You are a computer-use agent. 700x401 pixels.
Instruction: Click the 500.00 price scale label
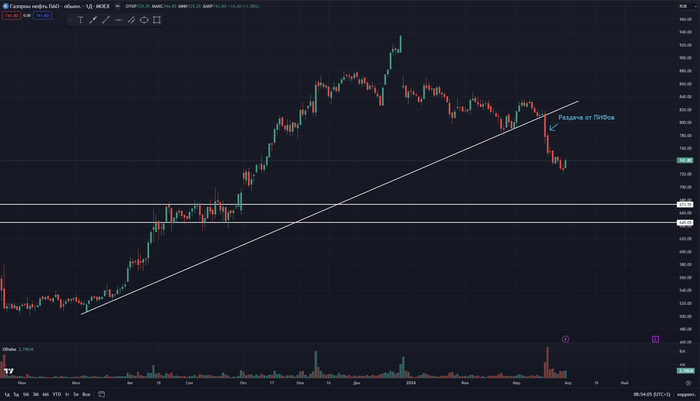point(685,316)
